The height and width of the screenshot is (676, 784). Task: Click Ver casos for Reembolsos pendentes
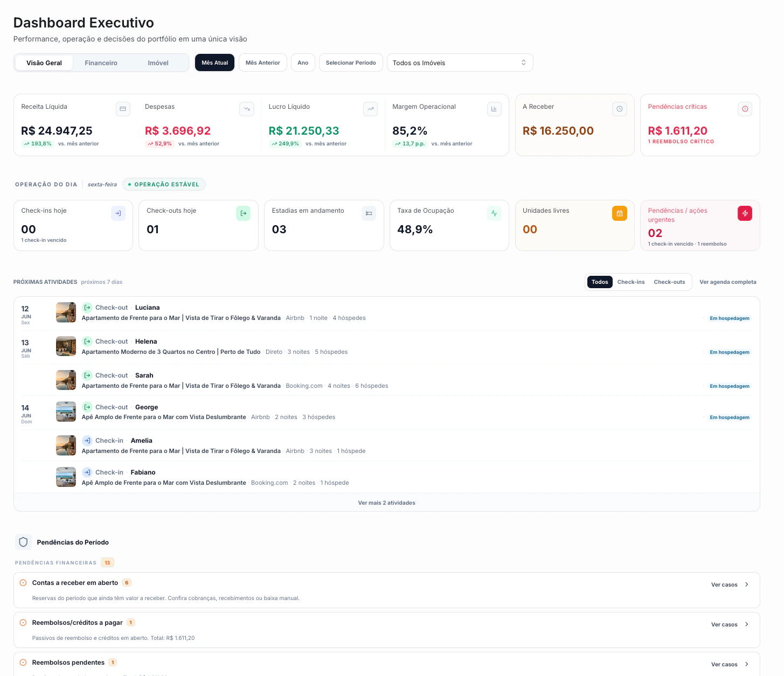pos(724,664)
